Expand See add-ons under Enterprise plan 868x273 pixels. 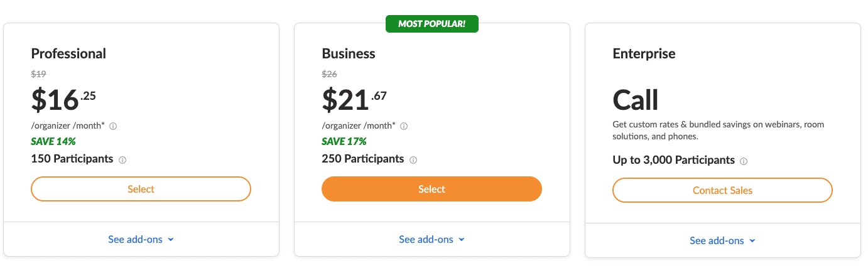pos(722,240)
